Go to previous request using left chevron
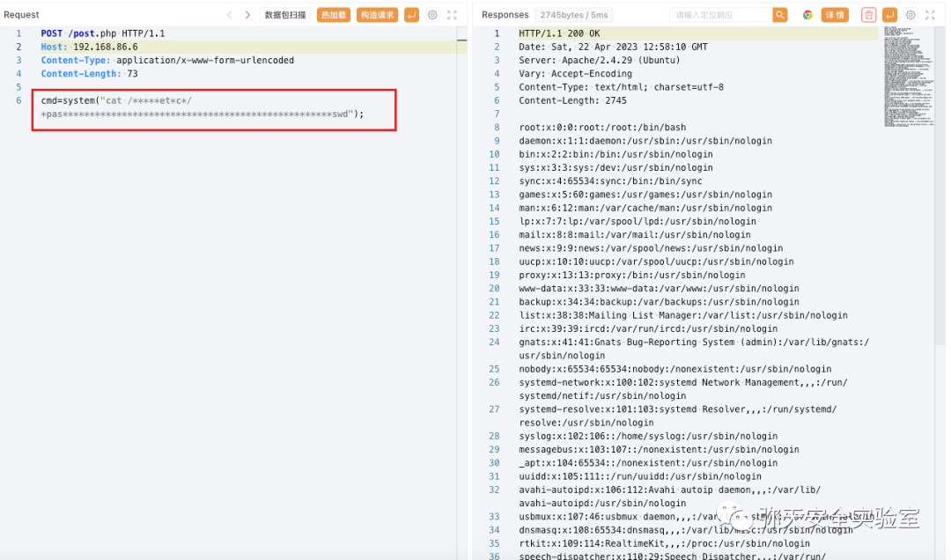The width and height of the screenshot is (951, 560). point(229,15)
